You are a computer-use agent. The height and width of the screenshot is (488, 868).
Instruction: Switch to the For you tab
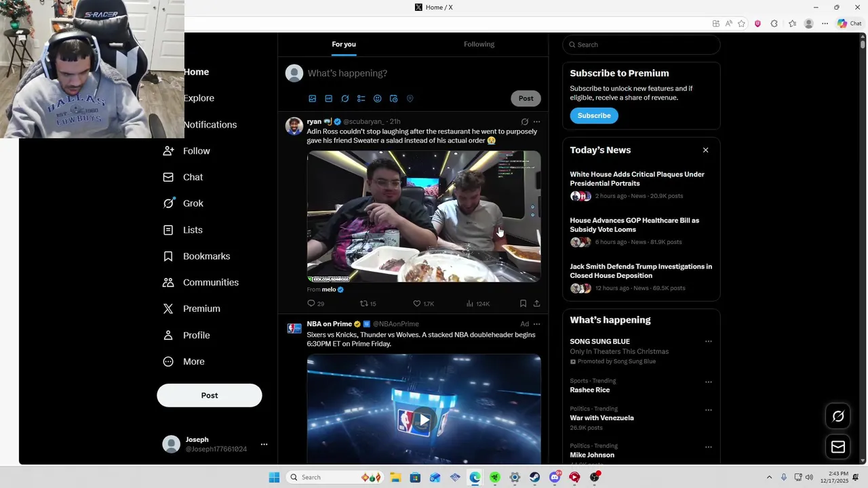344,44
